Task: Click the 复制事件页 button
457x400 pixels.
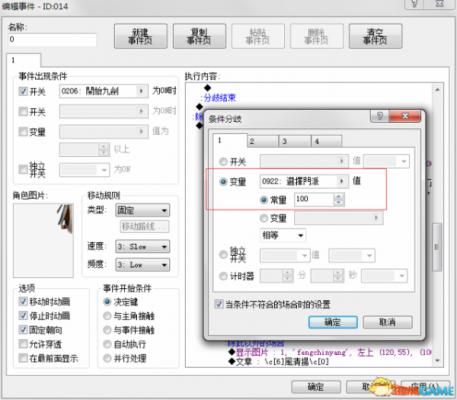Action: 199,36
